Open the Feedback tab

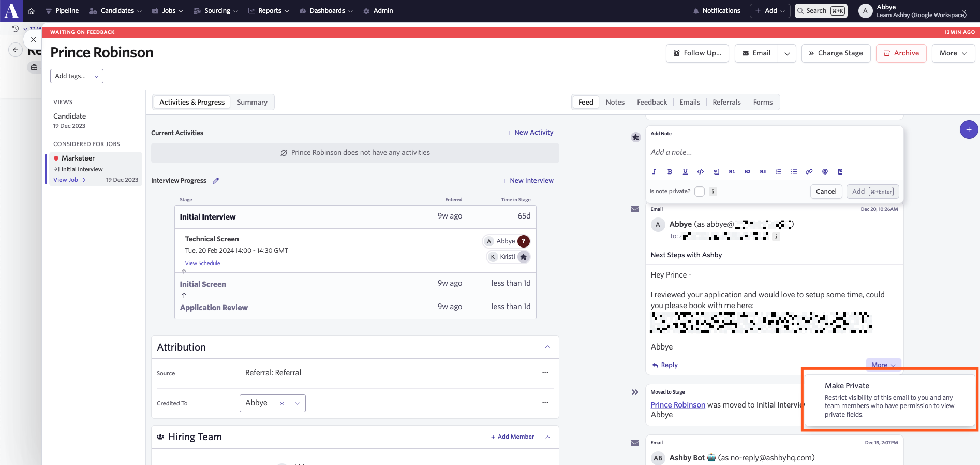click(x=652, y=103)
